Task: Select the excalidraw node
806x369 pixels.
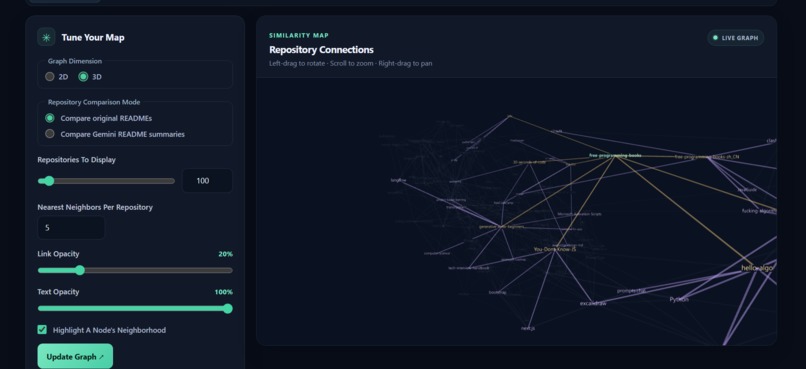Action: (x=593, y=303)
